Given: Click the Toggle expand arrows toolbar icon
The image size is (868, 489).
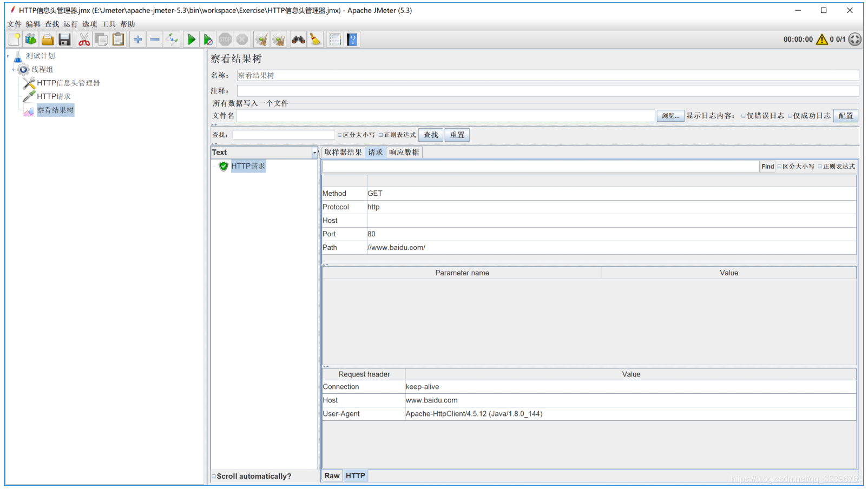Looking at the screenshot, I should click(x=172, y=39).
